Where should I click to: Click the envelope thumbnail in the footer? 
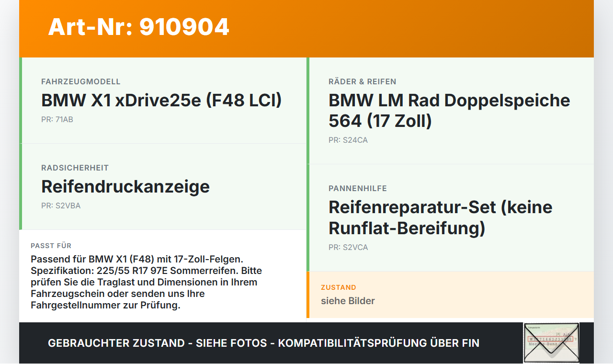pyautogui.click(x=551, y=343)
